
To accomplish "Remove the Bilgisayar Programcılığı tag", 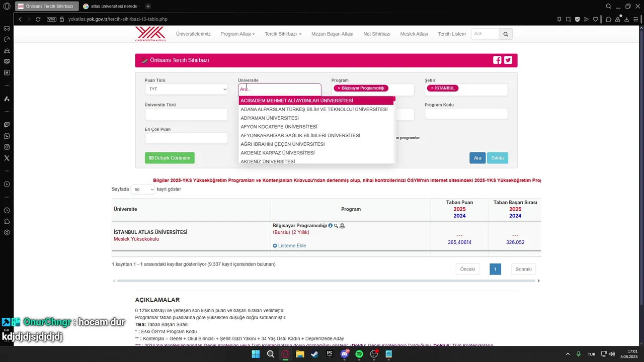I will (339, 88).
